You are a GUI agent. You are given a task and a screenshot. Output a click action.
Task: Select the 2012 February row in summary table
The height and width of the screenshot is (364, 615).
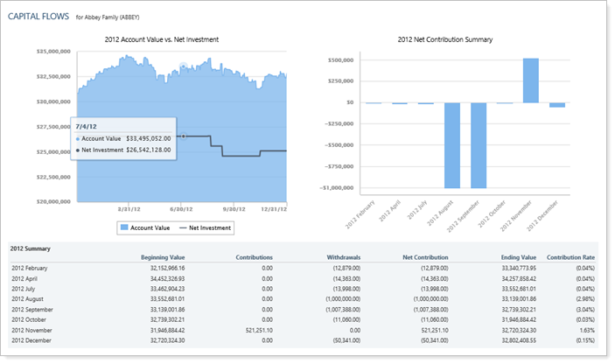pyautogui.click(x=32, y=268)
